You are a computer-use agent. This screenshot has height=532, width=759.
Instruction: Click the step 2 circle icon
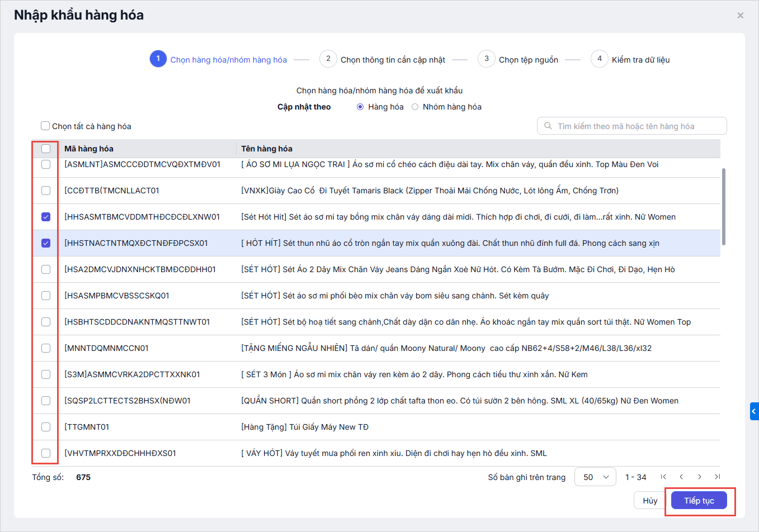click(x=328, y=59)
